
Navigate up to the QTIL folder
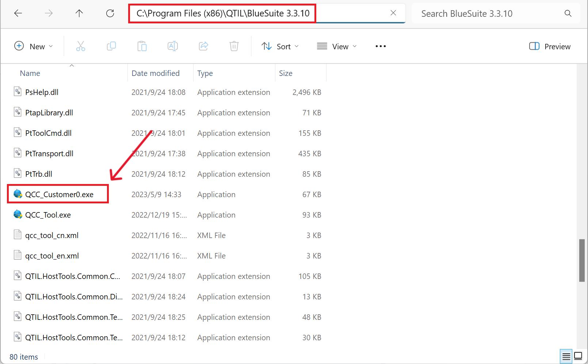click(79, 13)
